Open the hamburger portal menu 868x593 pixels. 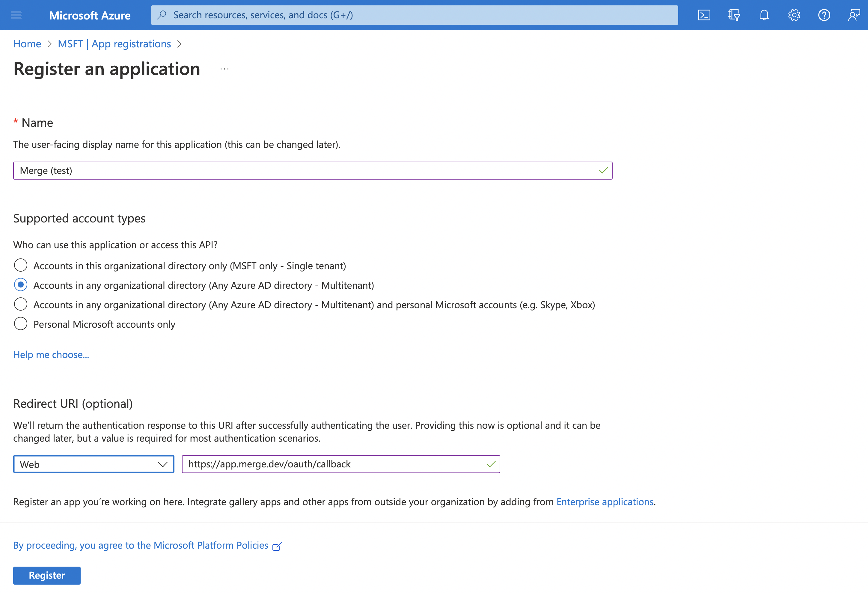coord(16,15)
